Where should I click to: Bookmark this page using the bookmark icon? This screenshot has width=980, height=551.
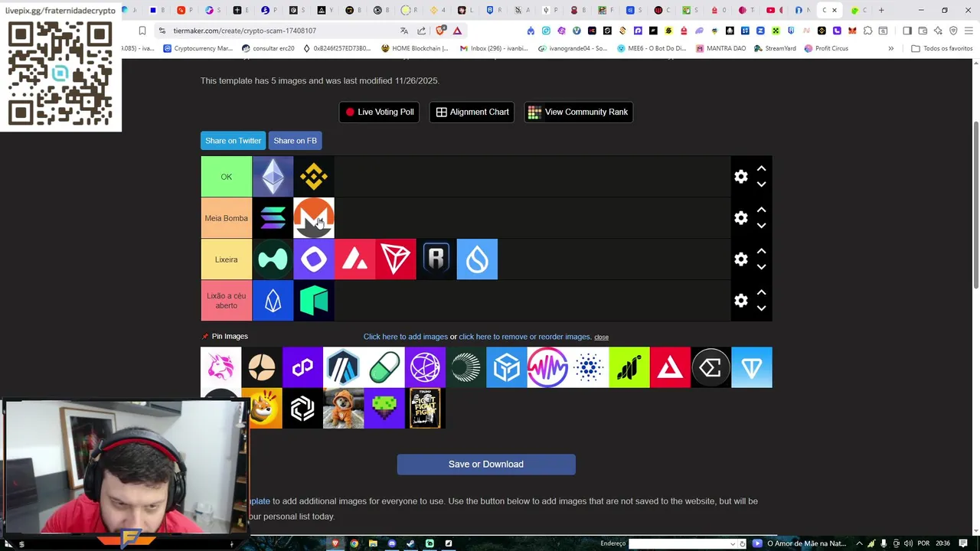[x=142, y=31]
